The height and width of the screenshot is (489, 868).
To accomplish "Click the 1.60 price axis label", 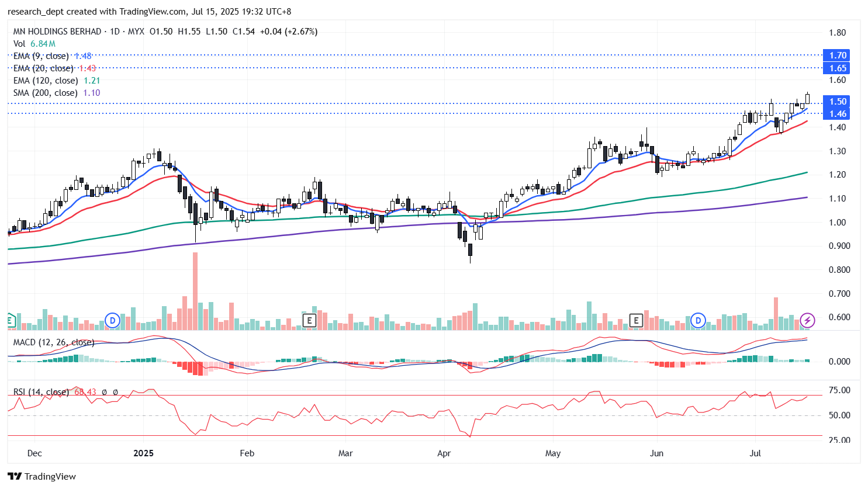I will pos(838,80).
